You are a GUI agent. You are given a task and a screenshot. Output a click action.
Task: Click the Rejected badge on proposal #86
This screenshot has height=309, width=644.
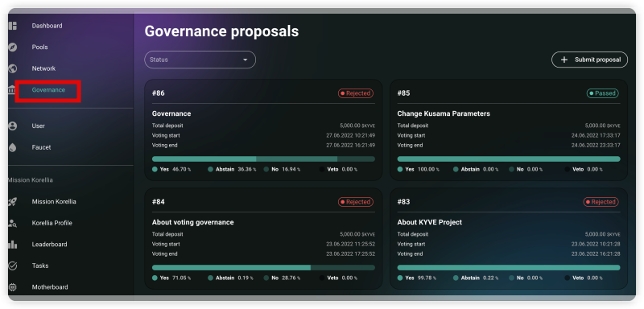click(356, 93)
